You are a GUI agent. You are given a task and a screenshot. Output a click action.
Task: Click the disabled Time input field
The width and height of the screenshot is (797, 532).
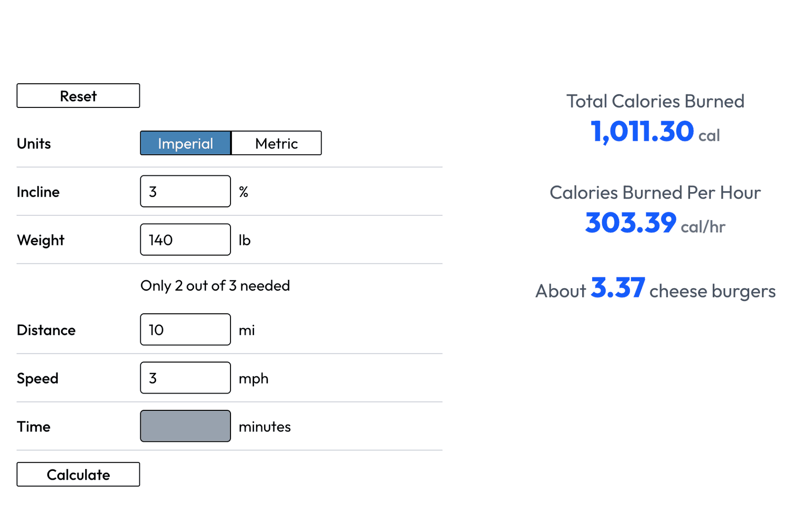coord(185,426)
